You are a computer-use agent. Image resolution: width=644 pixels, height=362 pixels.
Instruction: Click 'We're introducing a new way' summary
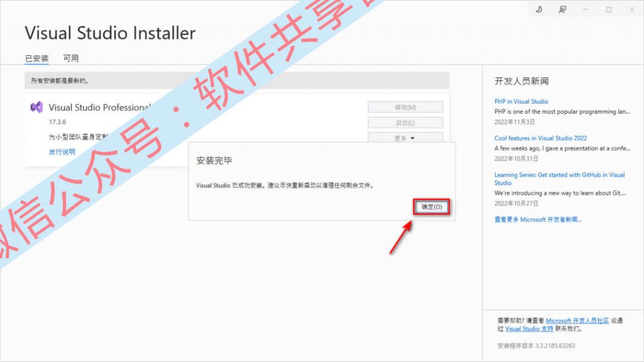tap(560, 193)
